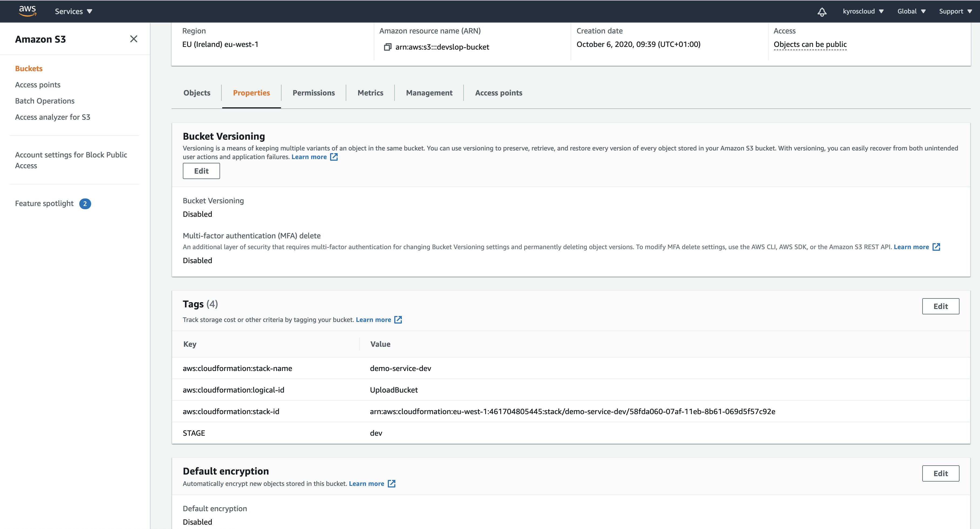Click the Value column header in Tags
The image size is (980, 529).
pos(381,344)
